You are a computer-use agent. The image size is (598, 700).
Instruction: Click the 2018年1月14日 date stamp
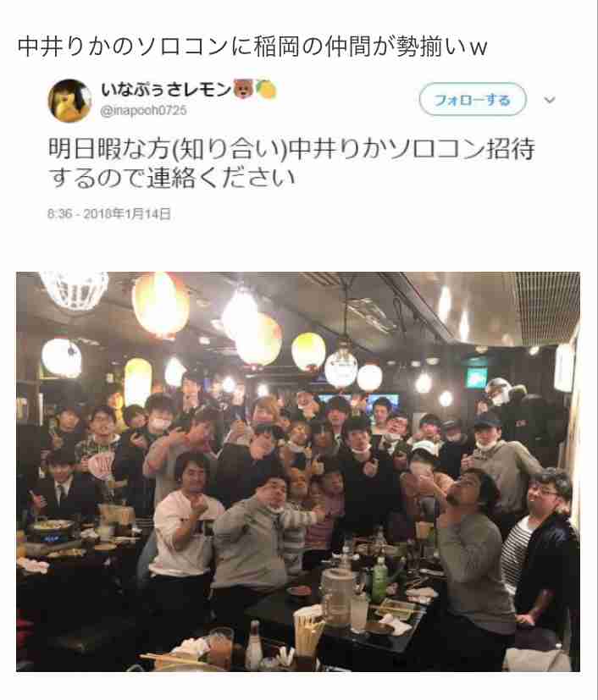[x=127, y=214]
